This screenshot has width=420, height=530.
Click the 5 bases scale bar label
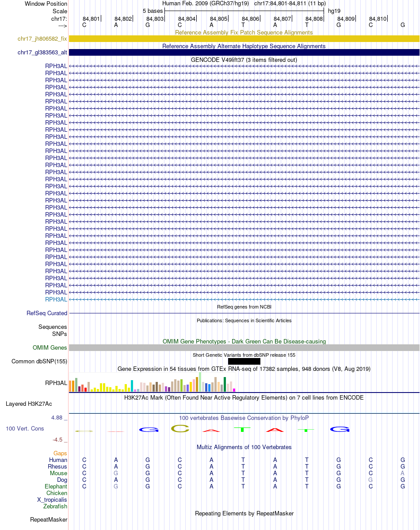pos(153,11)
